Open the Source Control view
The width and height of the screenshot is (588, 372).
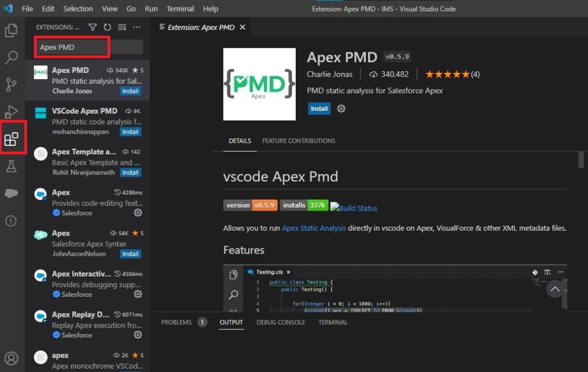(x=12, y=84)
